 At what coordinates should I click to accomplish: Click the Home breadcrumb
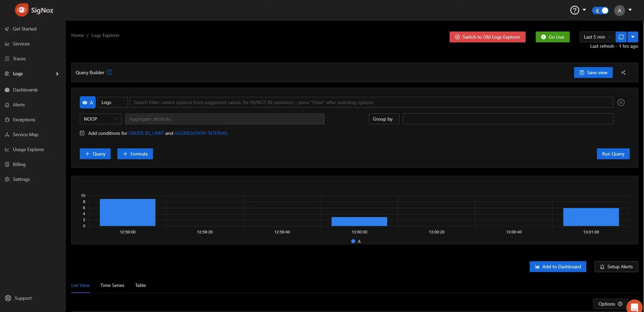coord(78,35)
